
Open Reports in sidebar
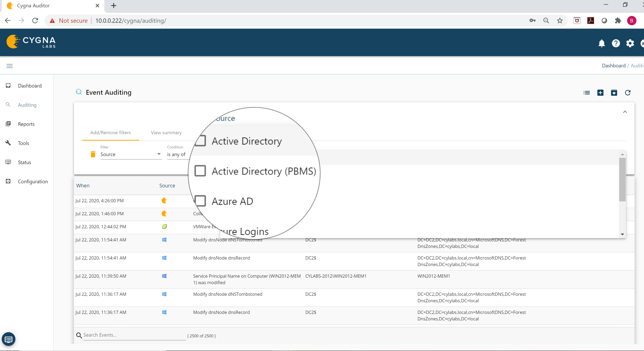click(x=26, y=124)
